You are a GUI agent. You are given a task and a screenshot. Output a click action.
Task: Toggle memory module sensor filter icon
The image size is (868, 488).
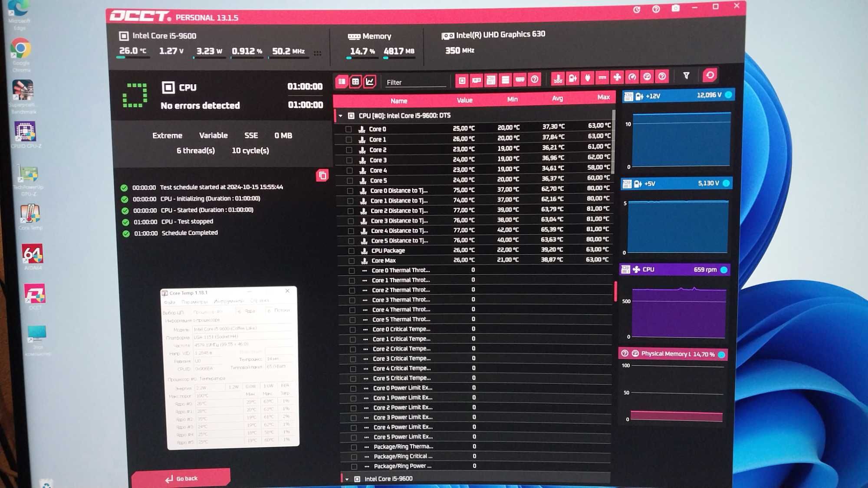click(520, 79)
